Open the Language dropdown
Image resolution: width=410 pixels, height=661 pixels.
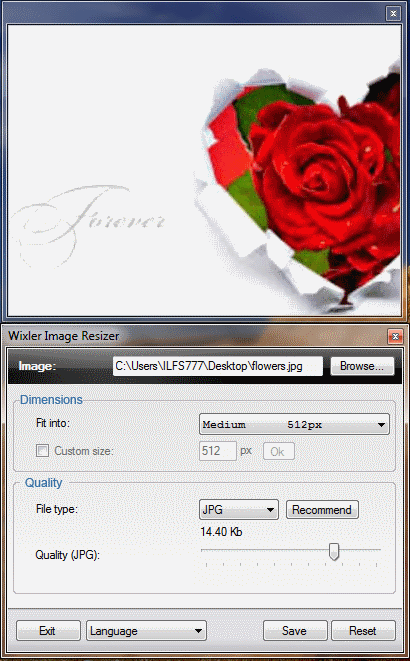146,631
